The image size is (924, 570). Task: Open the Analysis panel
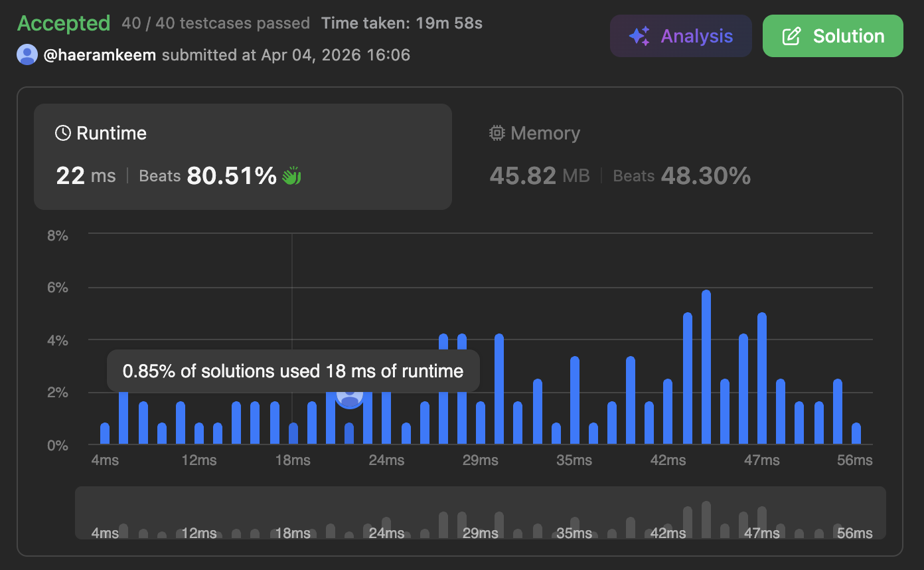[680, 36]
